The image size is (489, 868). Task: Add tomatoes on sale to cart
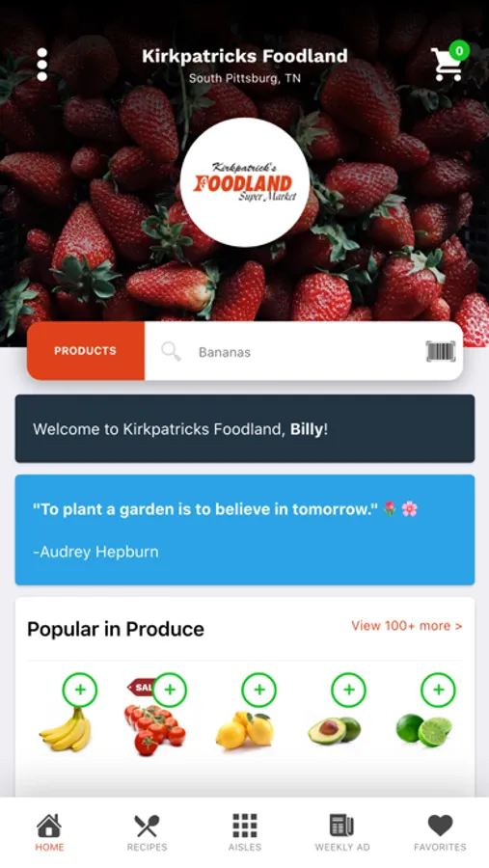tap(170, 690)
